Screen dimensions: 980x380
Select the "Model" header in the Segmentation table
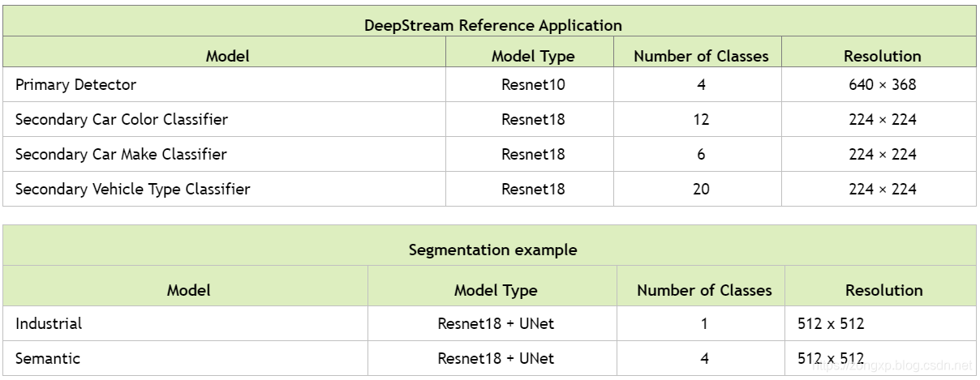point(189,290)
